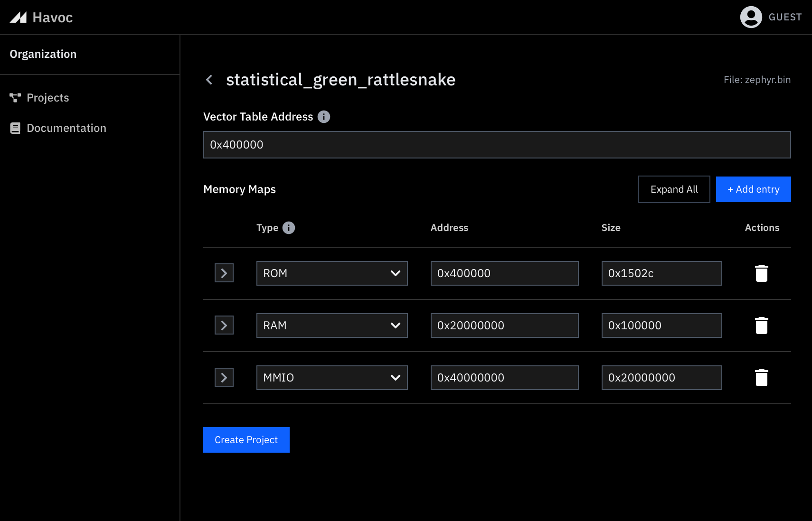
Task: Edit the MMIO size 0x20000000 field
Action: 661,378
